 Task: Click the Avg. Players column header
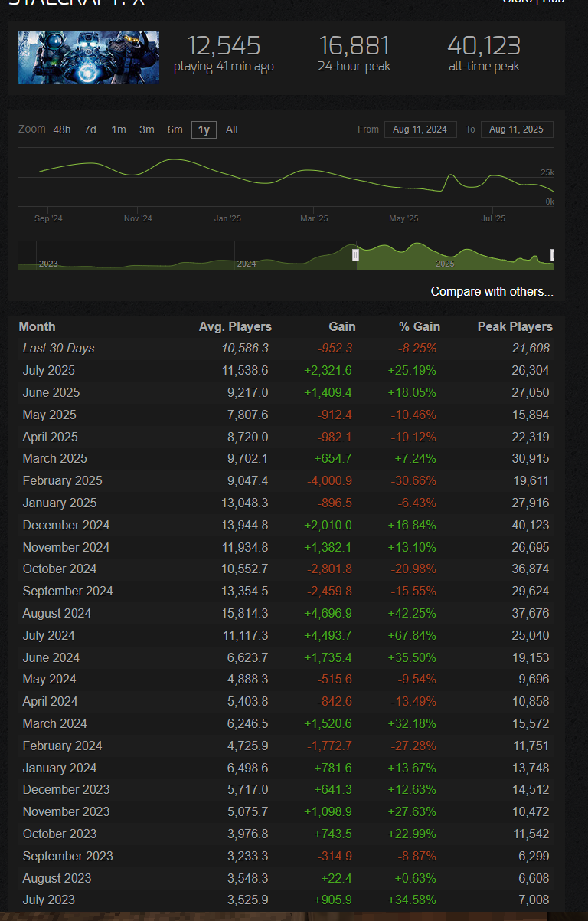pos(235,326)
